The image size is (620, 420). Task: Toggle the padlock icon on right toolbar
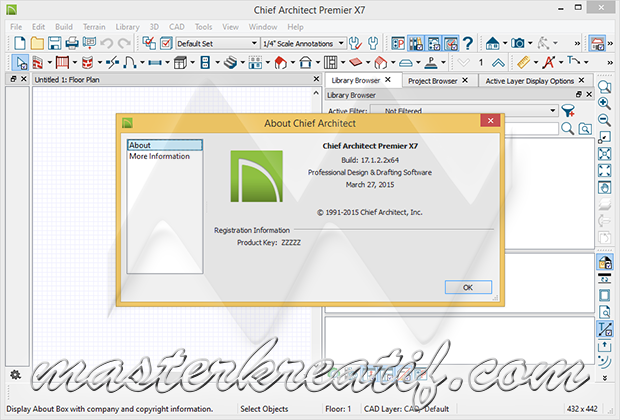coord(605,262)
